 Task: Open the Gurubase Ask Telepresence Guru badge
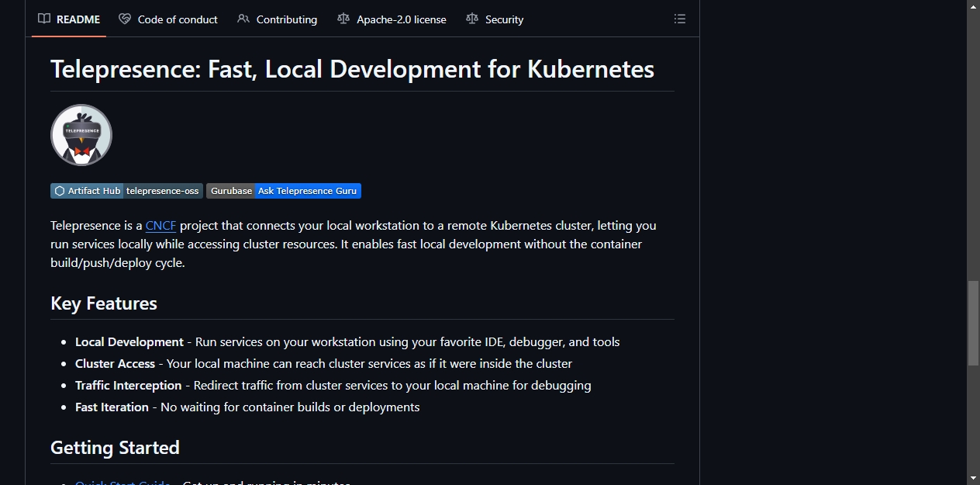[284, 191]
